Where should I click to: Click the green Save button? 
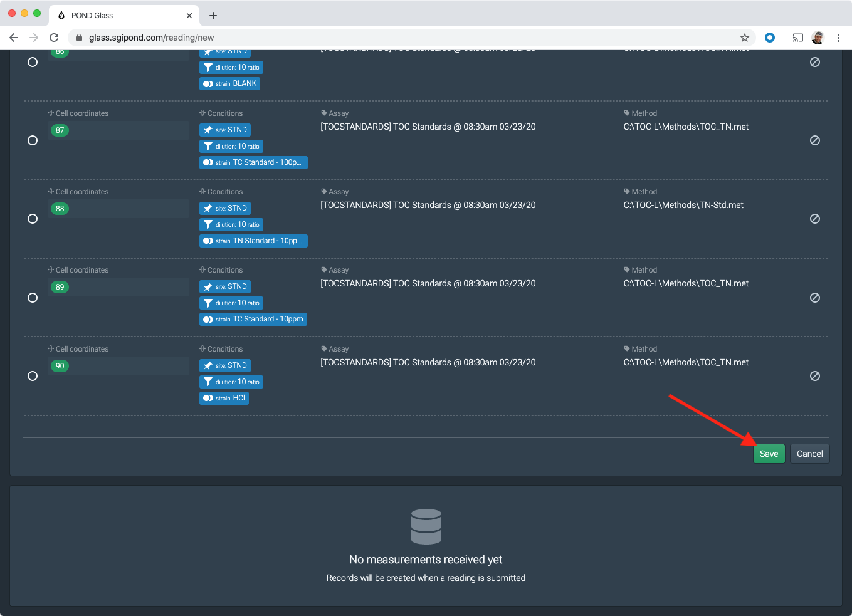click(769, 453)
